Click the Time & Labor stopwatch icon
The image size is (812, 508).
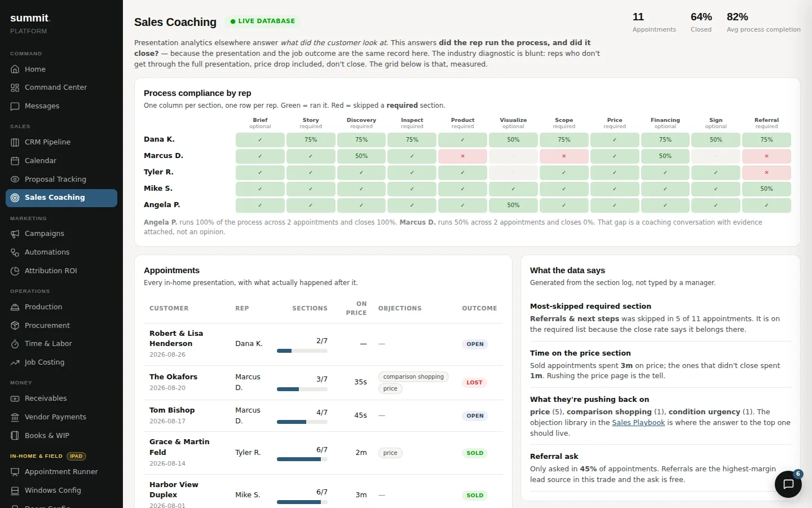coord(15,344)
